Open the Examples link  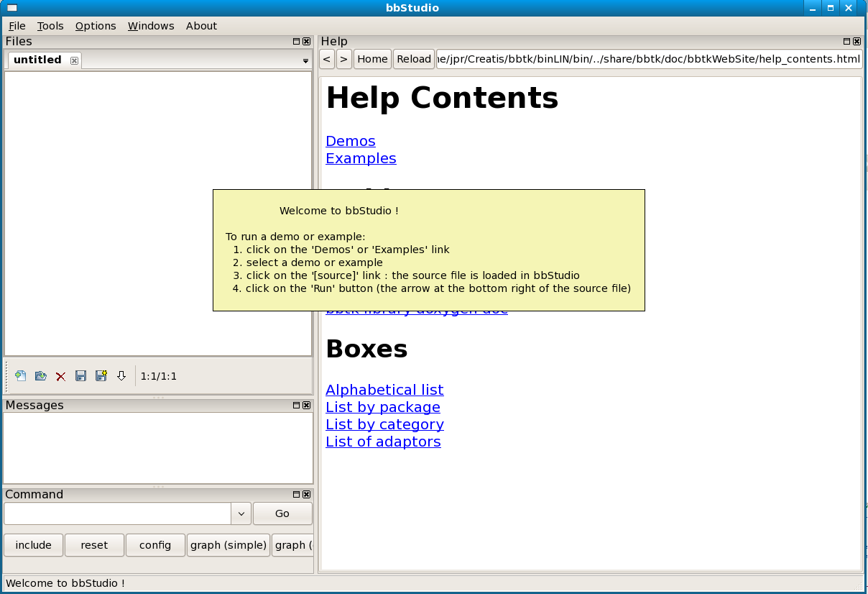pos(361,158)
